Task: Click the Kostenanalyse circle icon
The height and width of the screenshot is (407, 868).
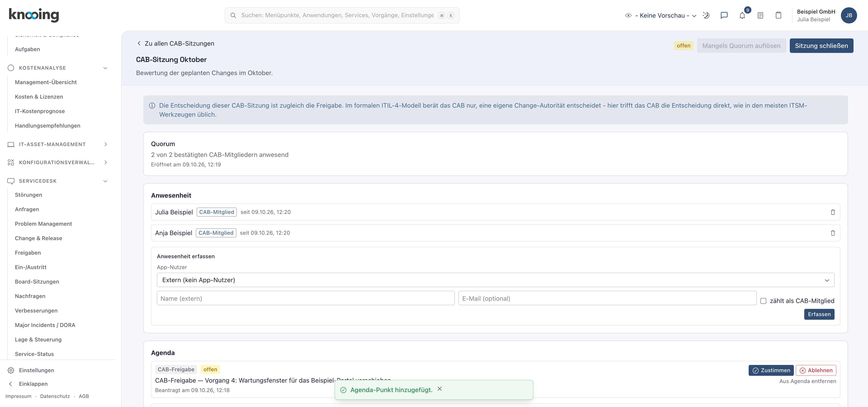Action: tap(11, 68)
